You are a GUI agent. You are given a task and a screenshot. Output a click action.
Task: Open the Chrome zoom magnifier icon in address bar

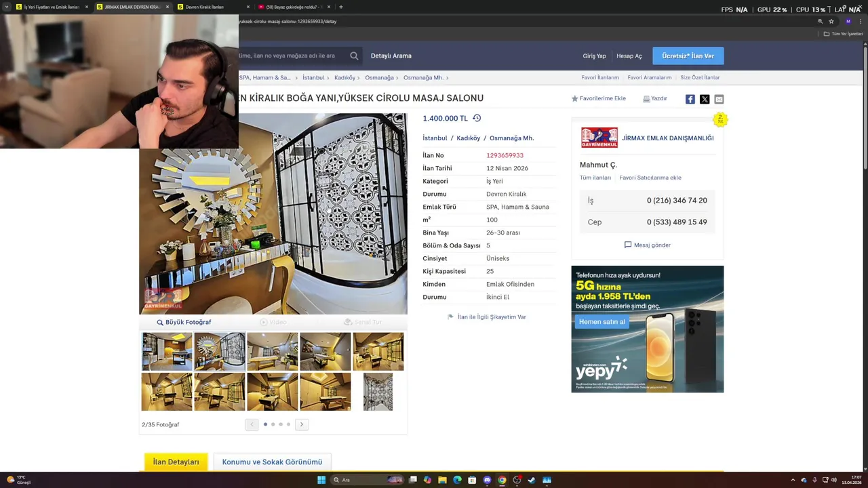(820, 21)
